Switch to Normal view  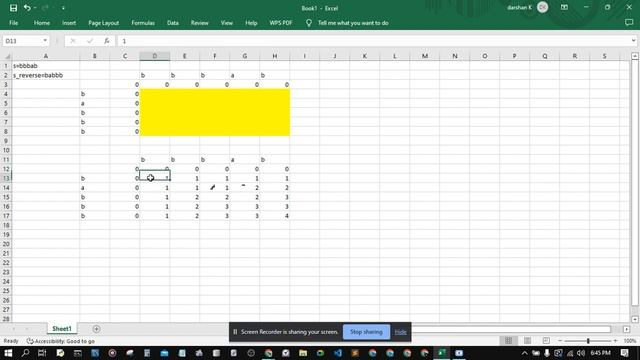click(x=508, y=340)
